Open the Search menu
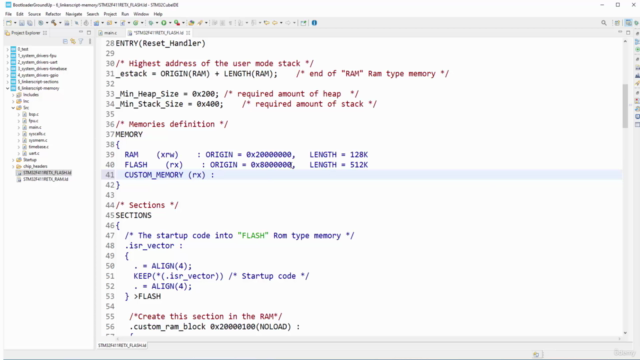This screenshot has height=360, width=640. (x=93, y=14)
